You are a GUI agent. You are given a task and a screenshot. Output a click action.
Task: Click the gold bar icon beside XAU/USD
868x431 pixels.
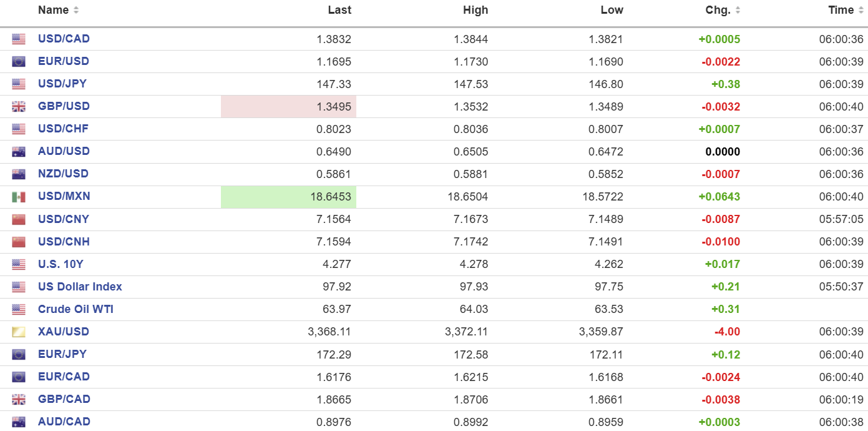coord(19,332)
